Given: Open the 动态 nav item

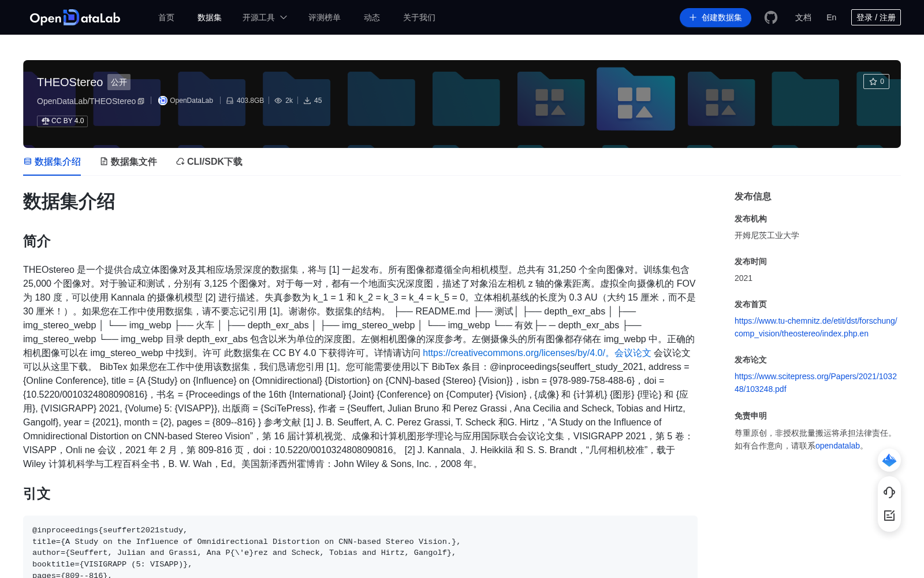Looking at the screenshot, I should (372, 17).
